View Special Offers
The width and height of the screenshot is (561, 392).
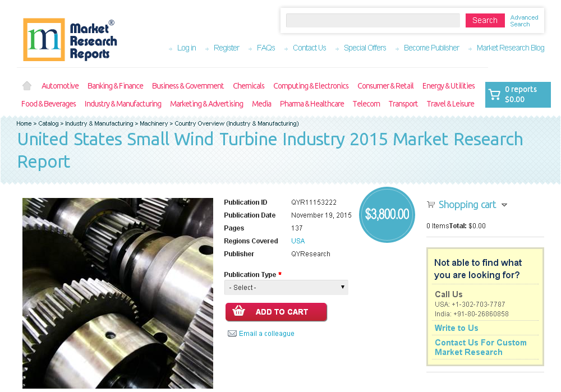coord(365,48)
